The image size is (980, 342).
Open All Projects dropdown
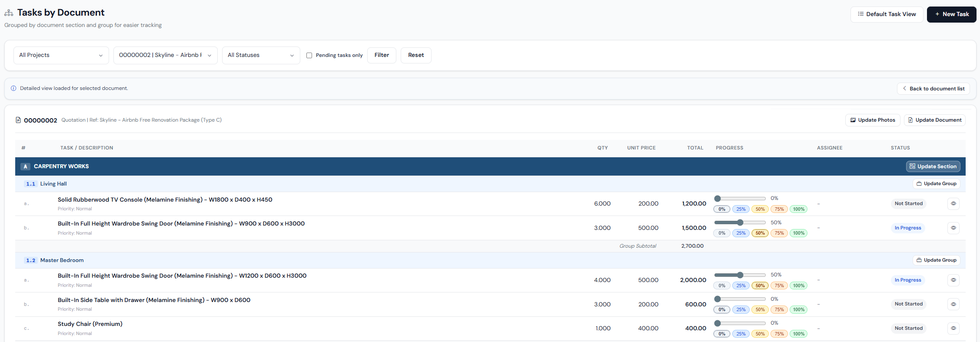(61, 55)
